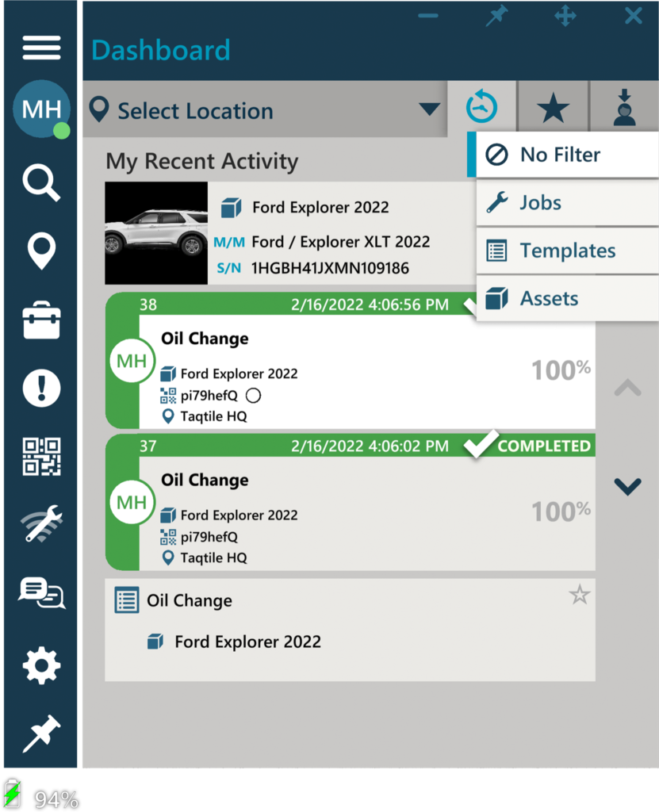The image size is (659, 812).
Task: Open the search tool in sidebar
Action: [41, 183]
